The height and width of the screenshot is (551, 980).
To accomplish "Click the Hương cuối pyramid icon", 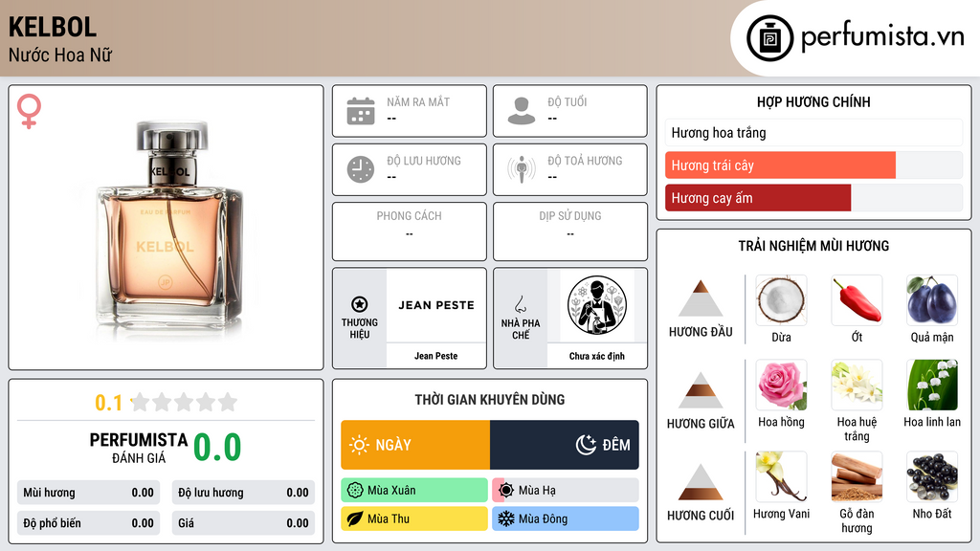I will click(701, 482).
